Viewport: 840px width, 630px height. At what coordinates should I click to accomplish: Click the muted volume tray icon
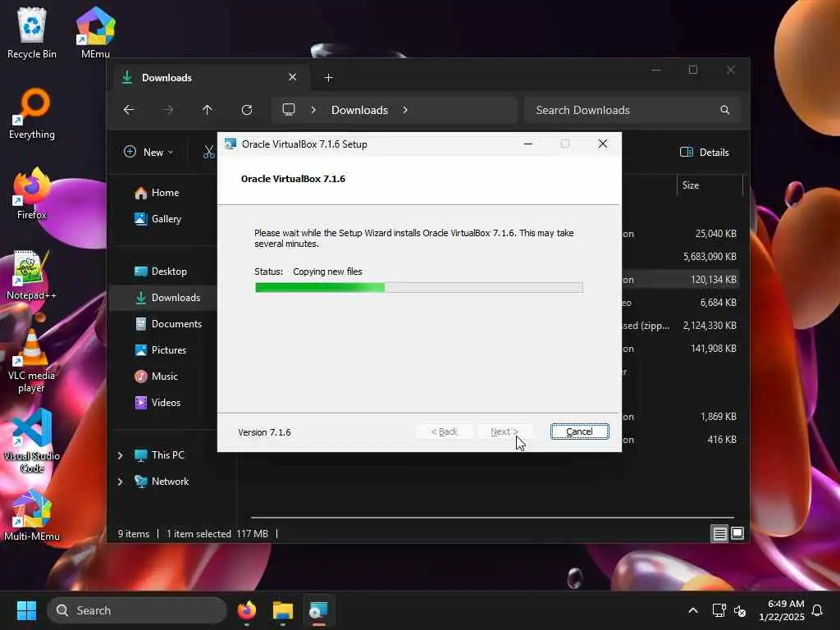[x=740, y=610]
